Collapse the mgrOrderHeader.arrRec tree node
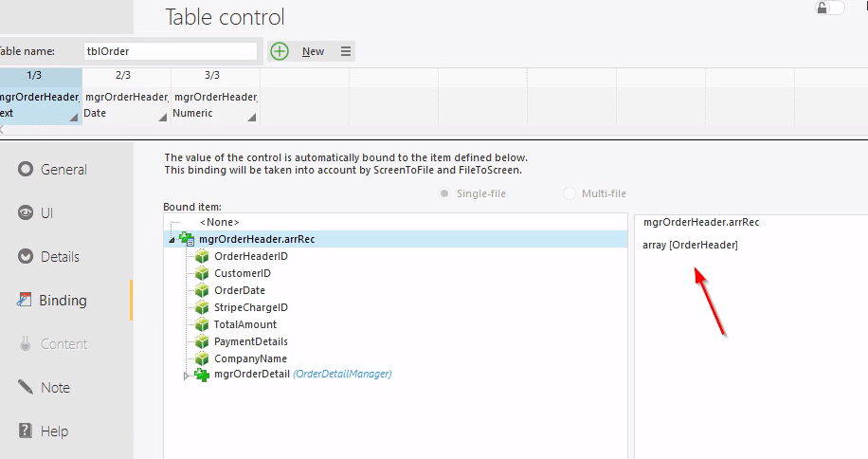Viewport: 868px width, 459px height. [172, 240]
